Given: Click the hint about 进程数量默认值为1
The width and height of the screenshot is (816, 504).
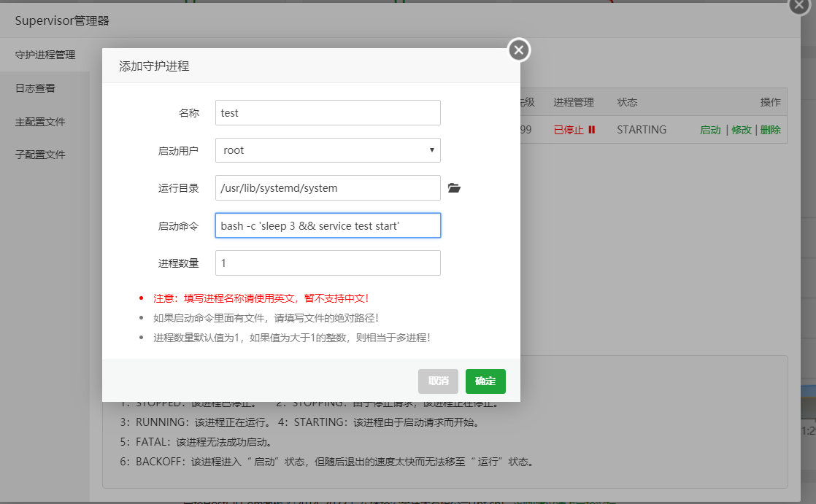Looking at the screenshot, I should coord(292,338).
